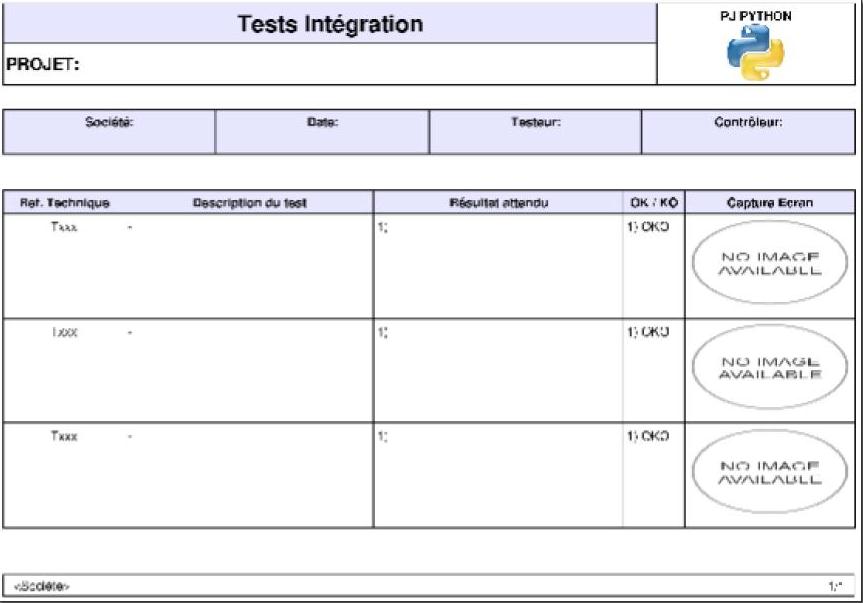This screenshot has height=603, width=863.
Task: Select the Résultat attendu column header
Action: pyautogui.click(x=498, y=203)
